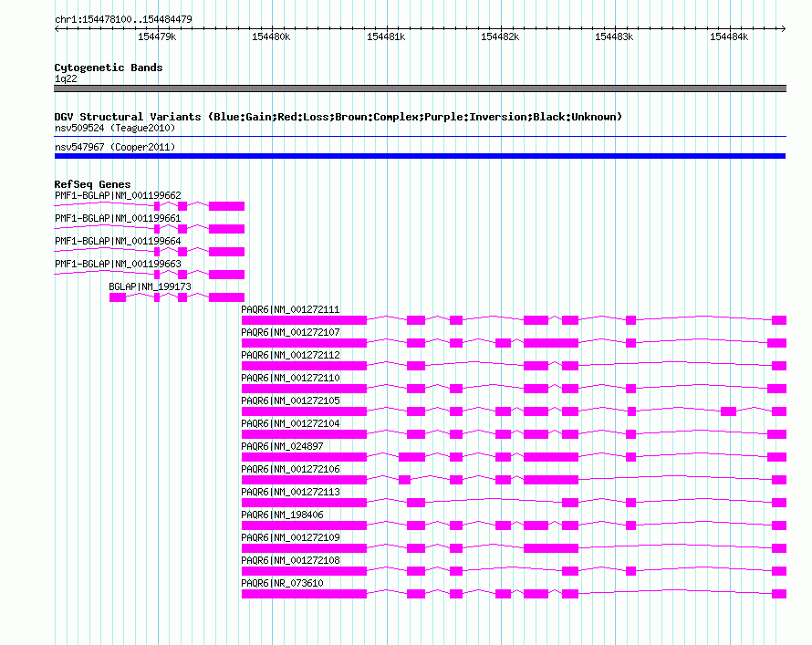Click the nsv509524 (Teague2010) variant label
This screenshot has height=645, width=812.
click(x=115, y=128)
